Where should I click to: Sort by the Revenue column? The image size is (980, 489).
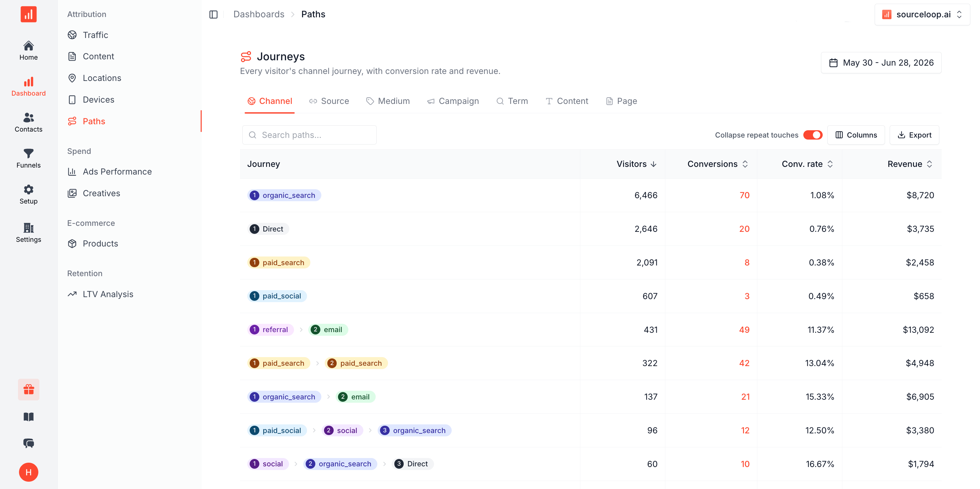click(910, 164)
